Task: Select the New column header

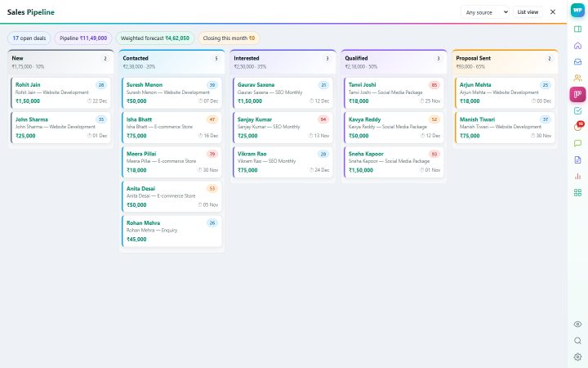Action: coord(60,62)
